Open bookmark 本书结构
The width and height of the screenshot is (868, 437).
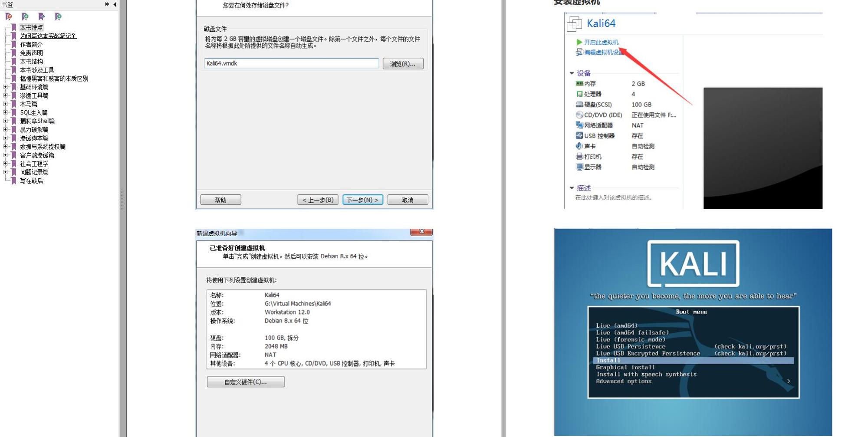click(x=31, y=62)
